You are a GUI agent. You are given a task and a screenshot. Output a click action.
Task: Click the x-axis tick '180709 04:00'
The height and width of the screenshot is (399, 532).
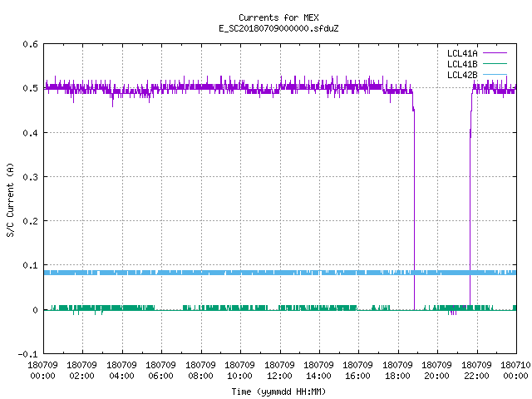(x=121, y=371)
